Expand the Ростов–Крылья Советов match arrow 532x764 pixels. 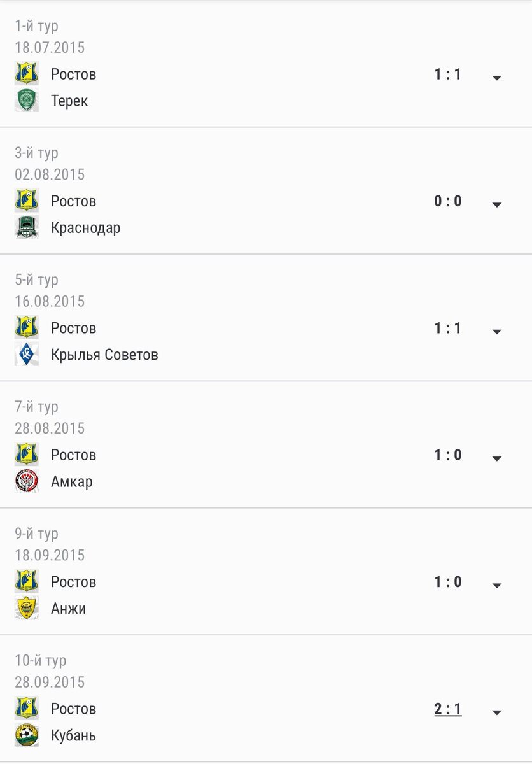[497, 332]
